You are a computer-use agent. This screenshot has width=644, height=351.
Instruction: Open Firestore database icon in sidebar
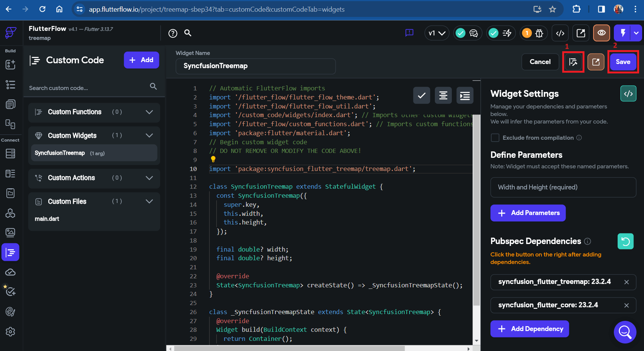(x=11, y=153)
